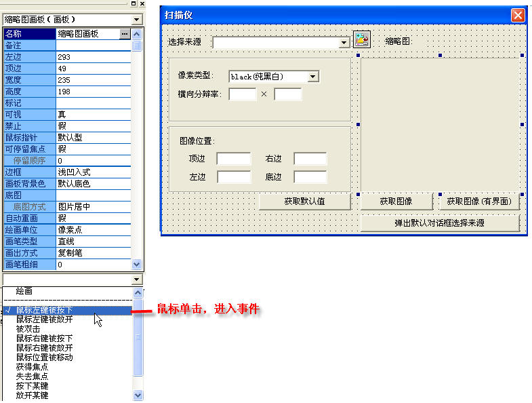Close the 扫描仪 form window
Viewport: 532px width, 403px height.
coord(518,15)
